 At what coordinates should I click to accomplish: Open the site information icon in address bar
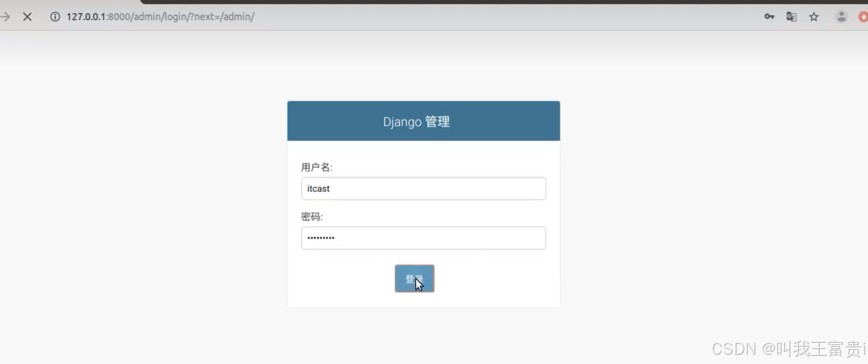55,17
